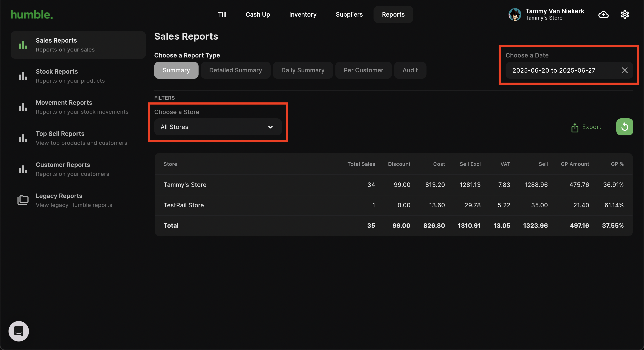Click the 61.14% GP value
Image resolution: width=644 pixels, height=350 pixels.
tap(614, 205)
